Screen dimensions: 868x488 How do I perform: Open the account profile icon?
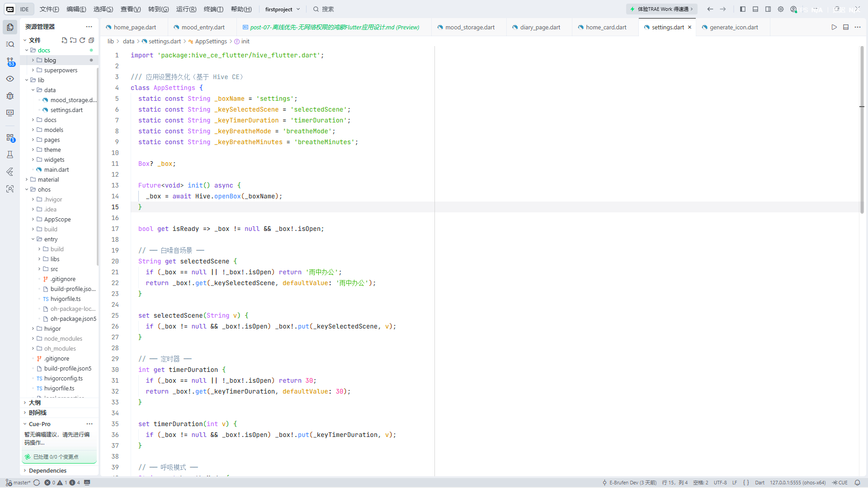793,9
